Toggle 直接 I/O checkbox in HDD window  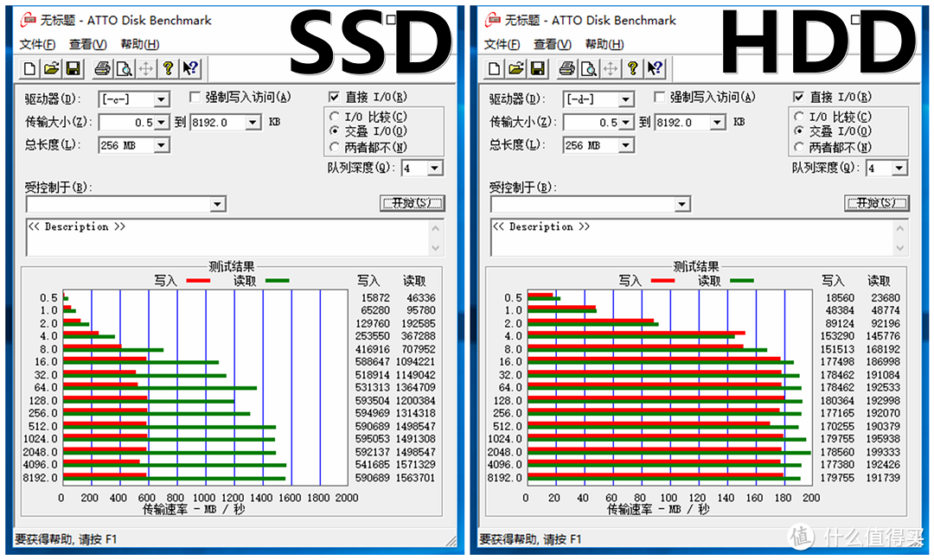point(799,97)
